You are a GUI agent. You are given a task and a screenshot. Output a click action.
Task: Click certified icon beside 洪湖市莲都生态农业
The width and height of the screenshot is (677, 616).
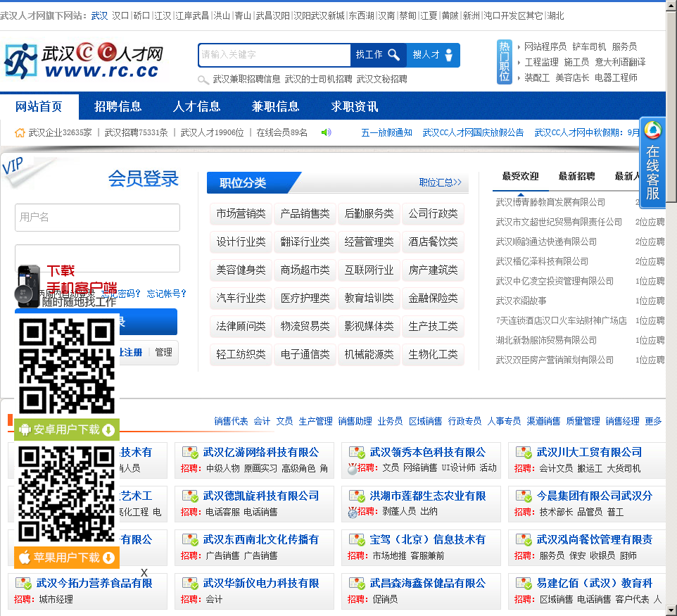357,496
